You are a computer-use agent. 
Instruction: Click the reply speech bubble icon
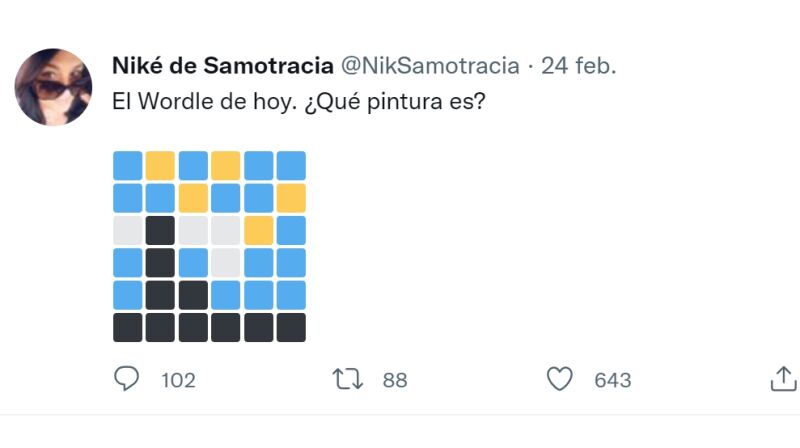128,379
